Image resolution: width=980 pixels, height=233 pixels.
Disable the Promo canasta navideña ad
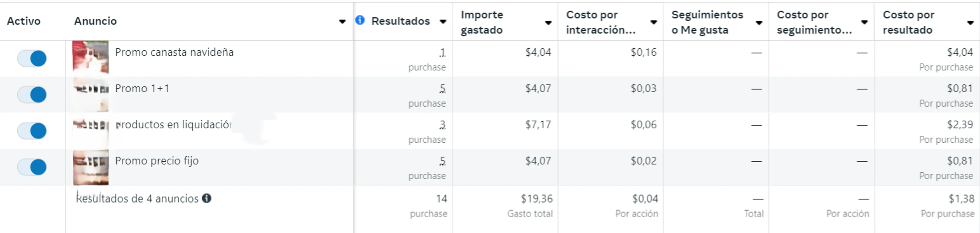pos(31,58)
